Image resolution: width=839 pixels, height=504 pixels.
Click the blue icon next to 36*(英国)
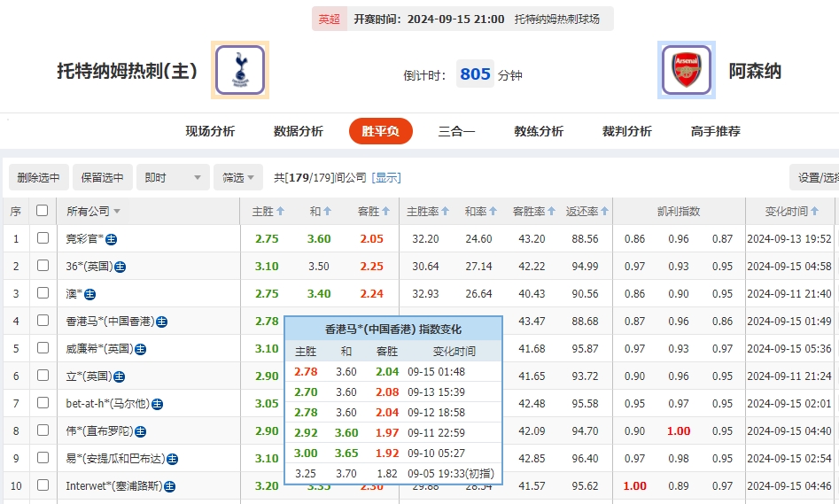pyautogui.click(x=120, y=267)
